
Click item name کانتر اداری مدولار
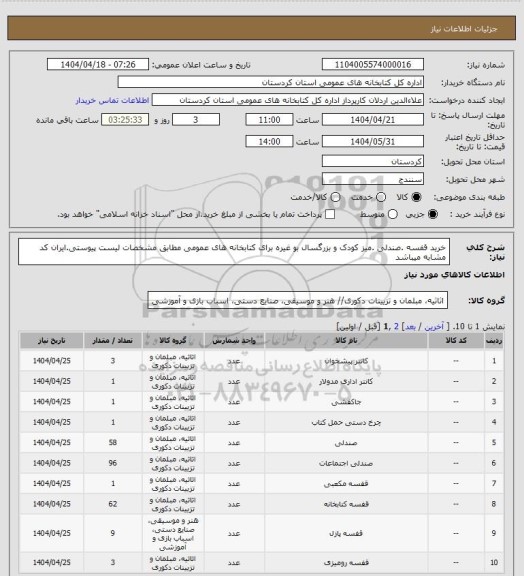(346, 381)
